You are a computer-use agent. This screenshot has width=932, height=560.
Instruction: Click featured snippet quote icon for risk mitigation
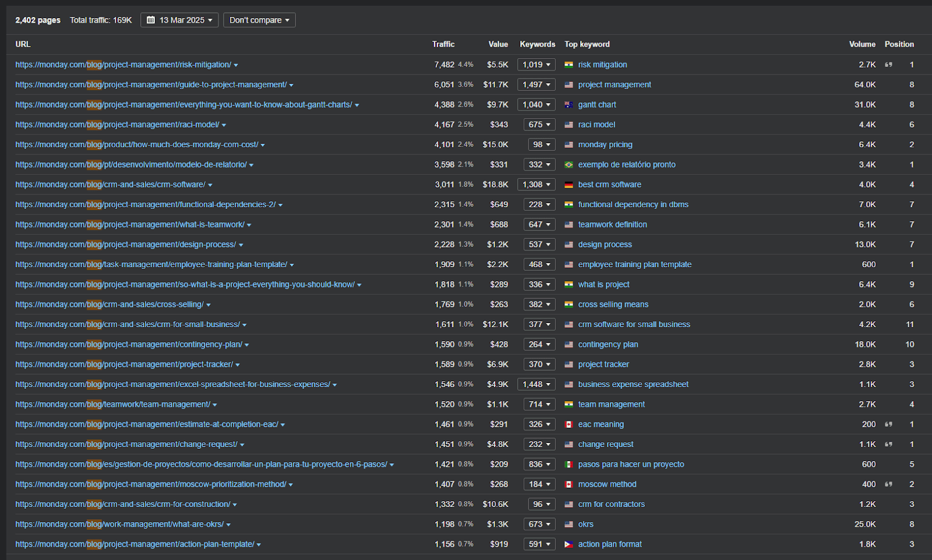click(x=888, y=65)
